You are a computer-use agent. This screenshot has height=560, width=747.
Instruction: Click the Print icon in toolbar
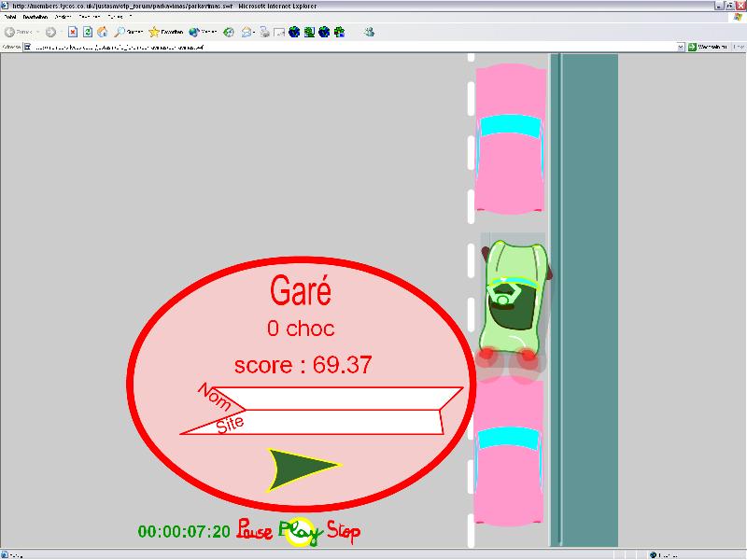click(265, 32)
